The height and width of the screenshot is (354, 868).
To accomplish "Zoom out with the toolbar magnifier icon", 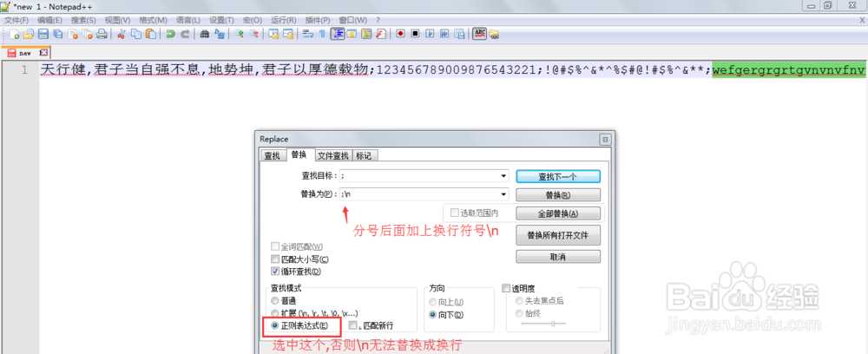I will [x=253, y=34].
